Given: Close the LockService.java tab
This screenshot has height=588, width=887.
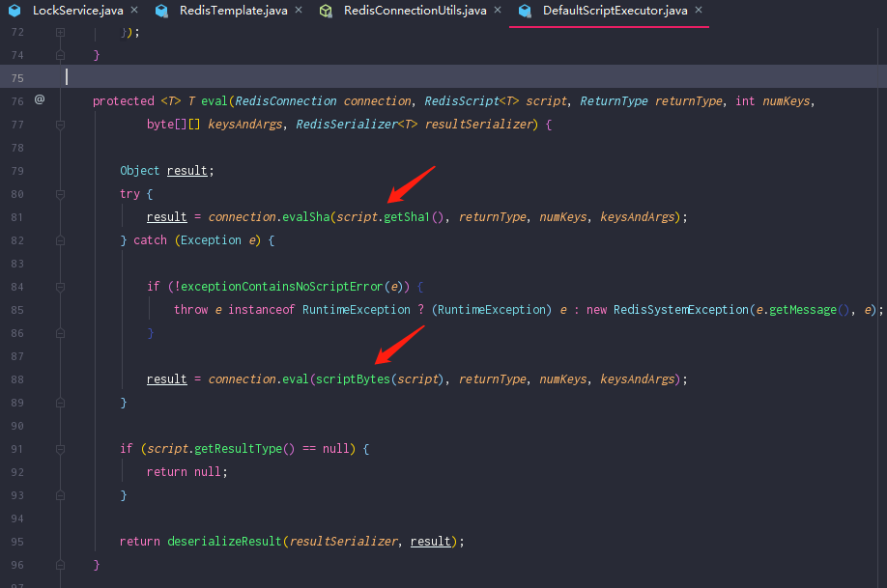Looking at the screenshot, I should 132,10.
